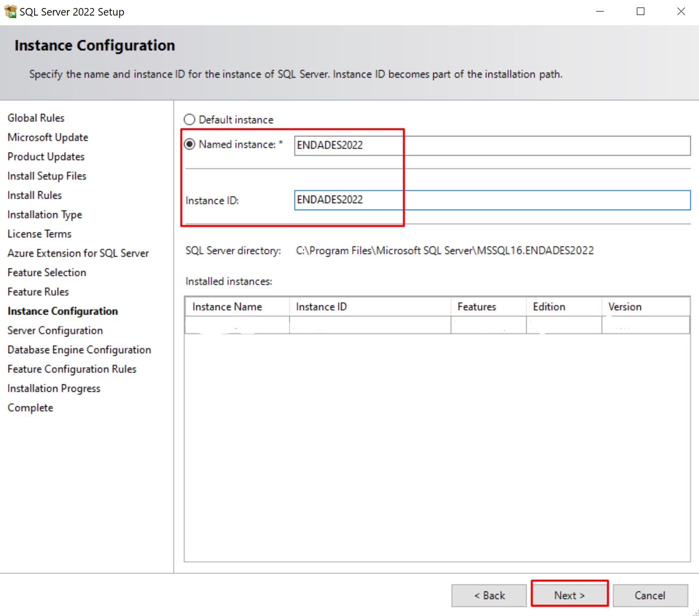The width and height of the screenshot is (699, 616).
Task: Select Azure Extension for SQL Server step
Action: 78,253
